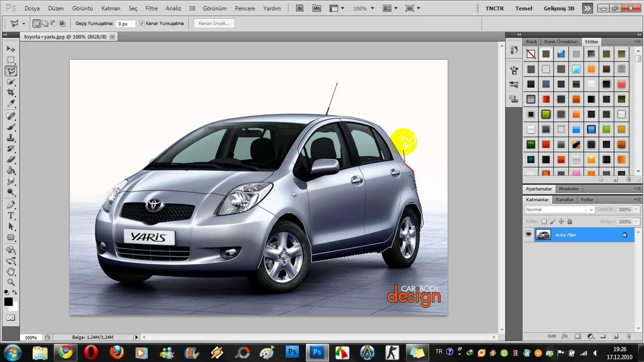
Task: Open the arrange documents dropdown
Action: point(389,9)
